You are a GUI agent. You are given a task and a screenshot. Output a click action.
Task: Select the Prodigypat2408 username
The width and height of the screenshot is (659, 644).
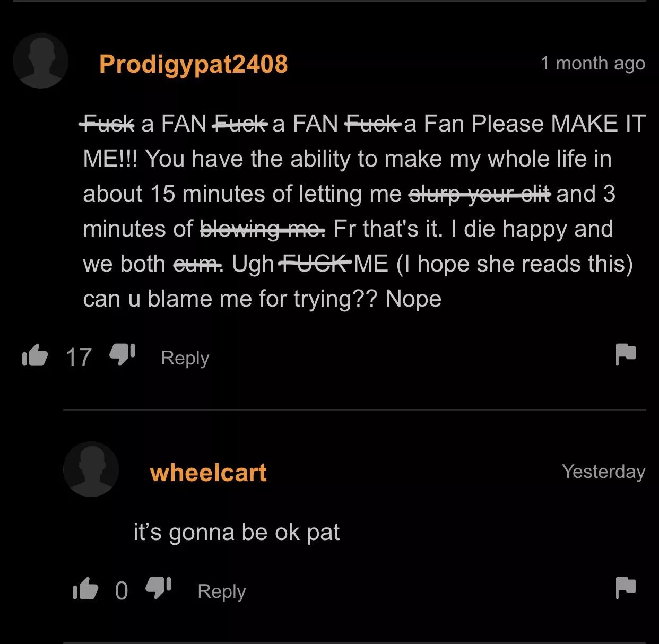193,63
